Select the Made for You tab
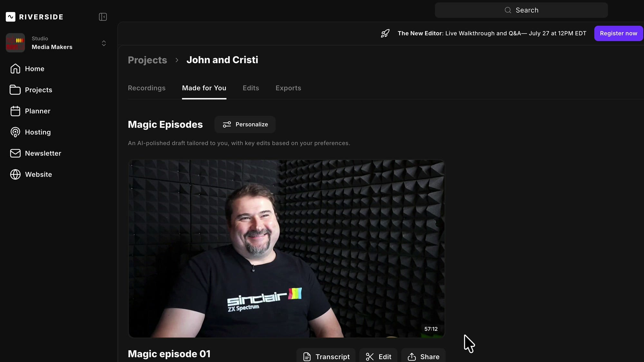This screenshot has height=362, width=644. (x=204, y=88)
